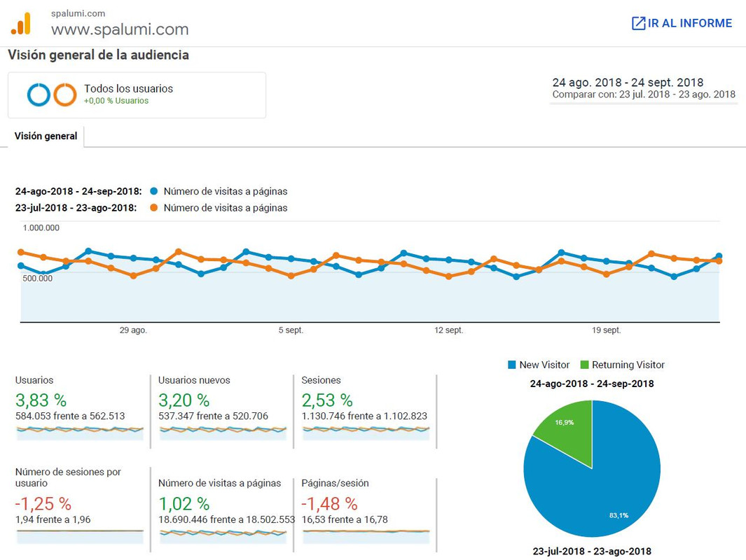Viewport: 746px width, 560px height.
Task: Click the 18.690.446 frente a 18.502.553 text
Action: point(226,519)
